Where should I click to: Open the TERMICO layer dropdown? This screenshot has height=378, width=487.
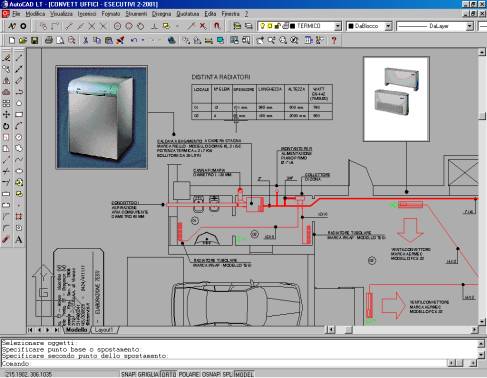(338, 26)
